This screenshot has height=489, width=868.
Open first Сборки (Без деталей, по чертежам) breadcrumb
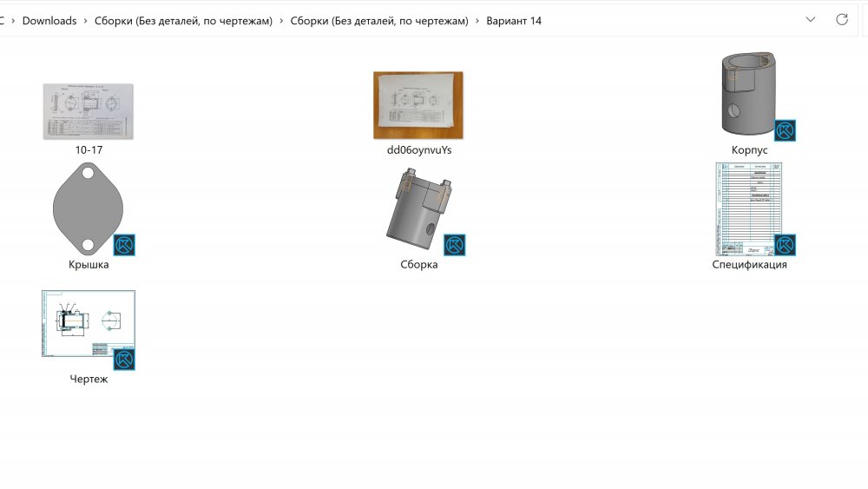[x=183, y=21]
